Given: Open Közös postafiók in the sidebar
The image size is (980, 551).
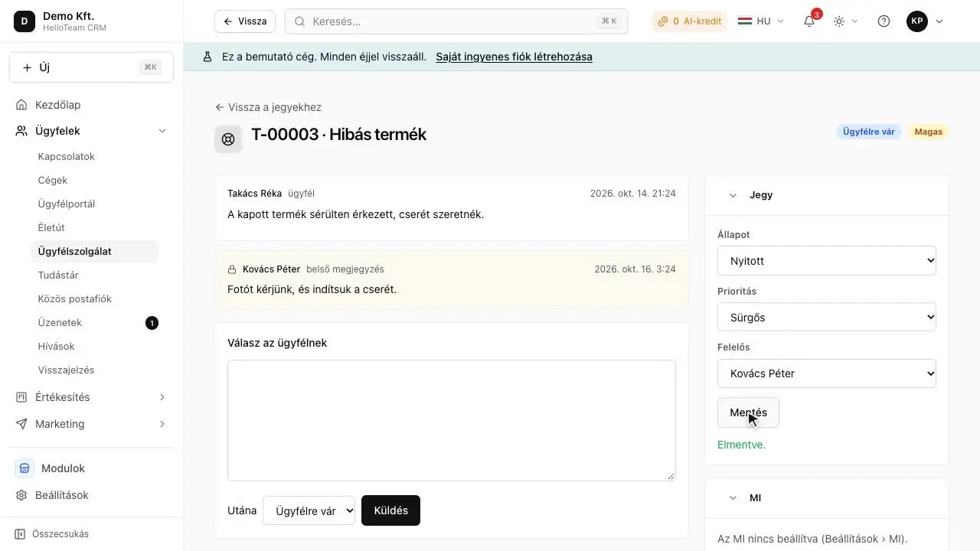Looking at the screenshot, I should (95, 298).
